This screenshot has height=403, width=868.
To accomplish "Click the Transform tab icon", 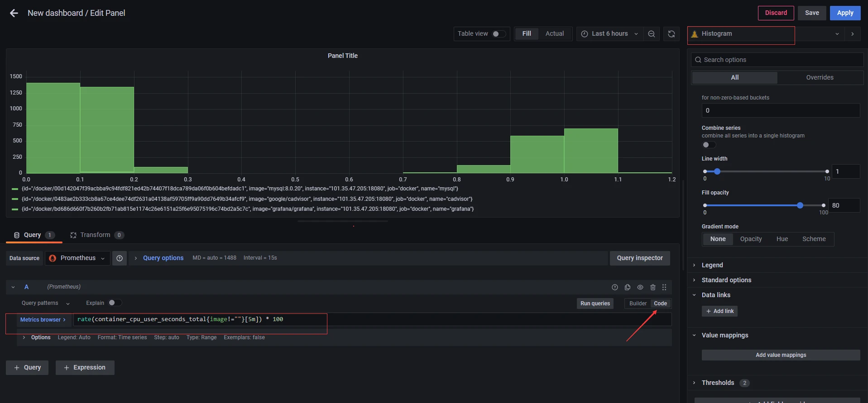I will point(73,235).
